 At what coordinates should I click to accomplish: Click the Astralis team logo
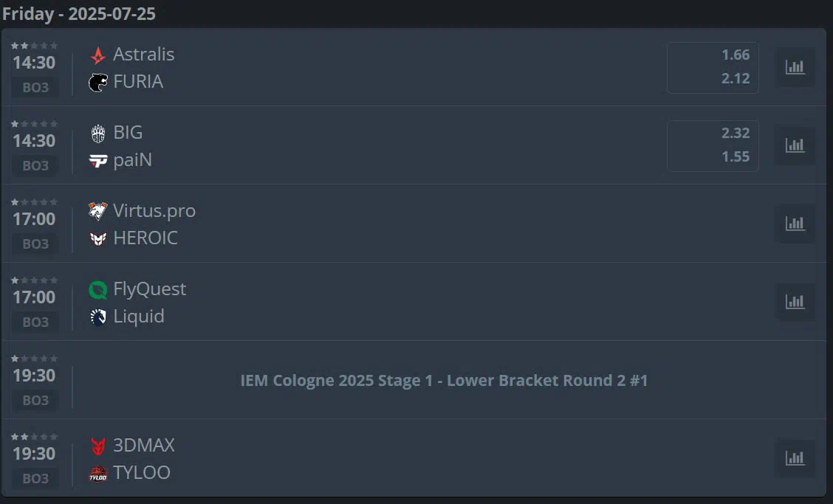pyautogui.click(x=97, y=55)
